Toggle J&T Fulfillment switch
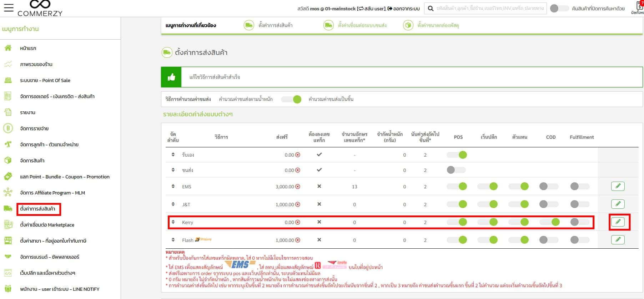 [x=580, y=204]
